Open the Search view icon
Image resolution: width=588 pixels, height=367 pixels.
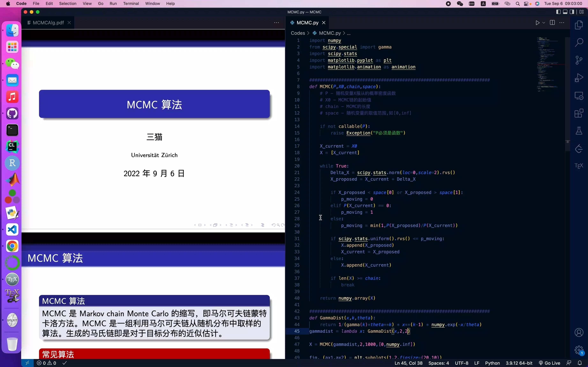pyautogui.click(x=579, y=43)
